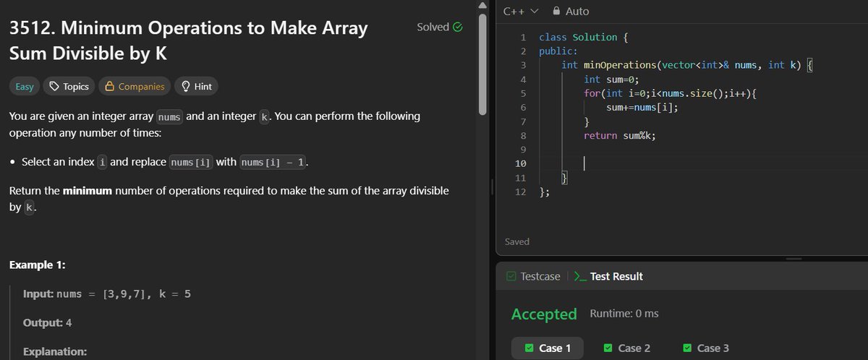868x360 pixels.
Task: Switch to the Testcase tab
Action: [x=533, y=276]
